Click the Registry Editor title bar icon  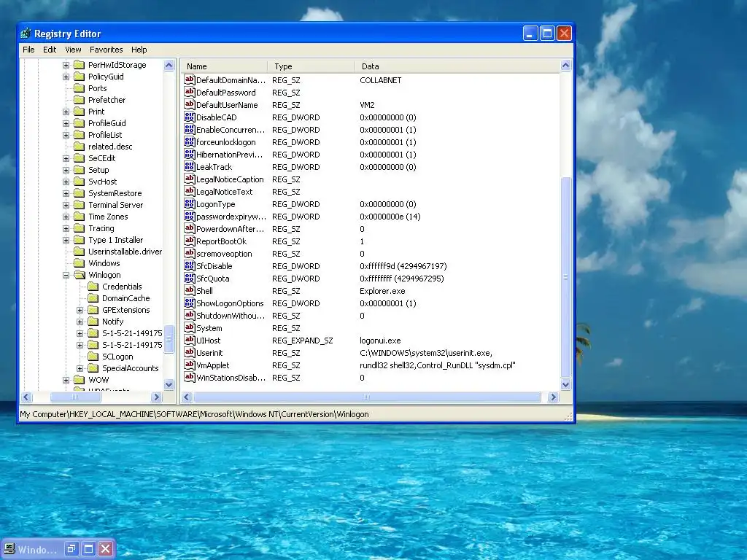26,34
